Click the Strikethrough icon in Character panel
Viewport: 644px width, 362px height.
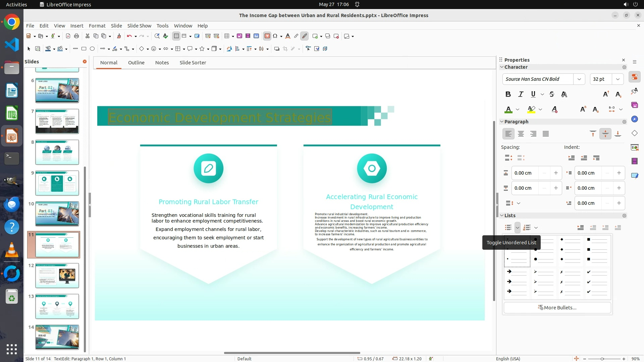[x=552, y=94]
